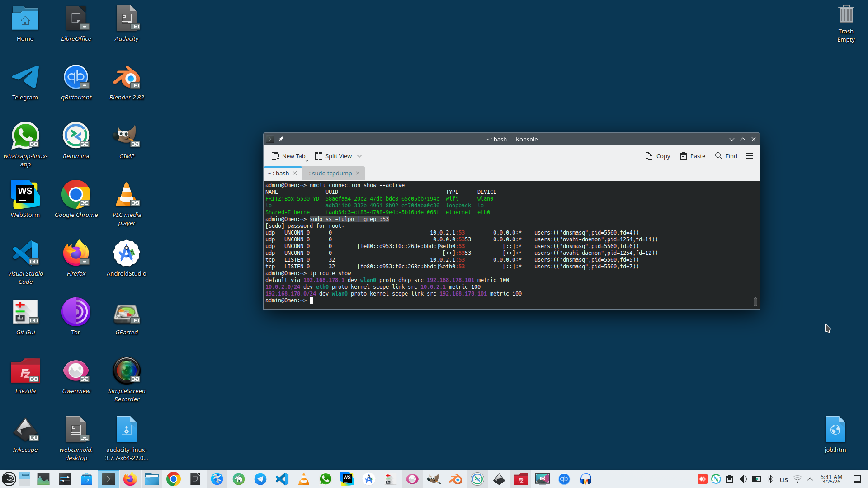Screen dimensions: 868x488
Task: Expand the system tray hidden icons arrow
Action: point(810,479)
